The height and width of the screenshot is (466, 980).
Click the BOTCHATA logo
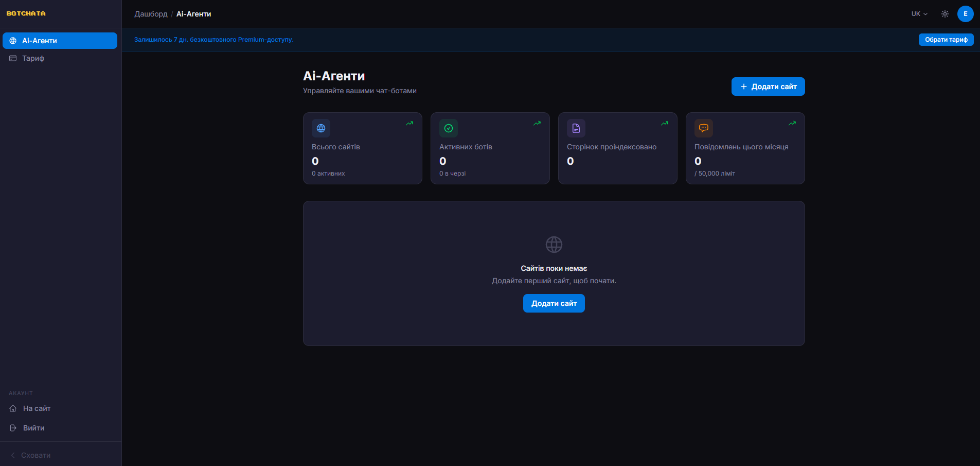pos(26,13)
